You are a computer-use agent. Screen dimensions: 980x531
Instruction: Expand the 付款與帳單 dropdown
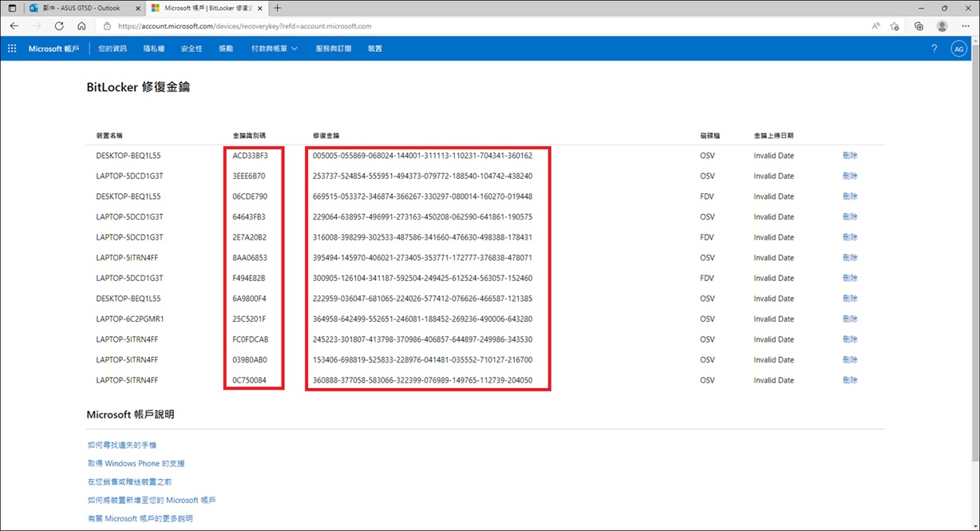point(274,49)
